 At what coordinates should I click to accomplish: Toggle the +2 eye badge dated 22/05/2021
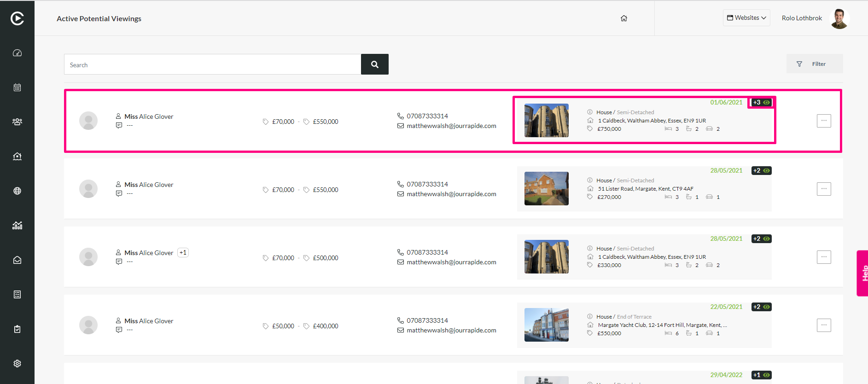click(762, 307)
